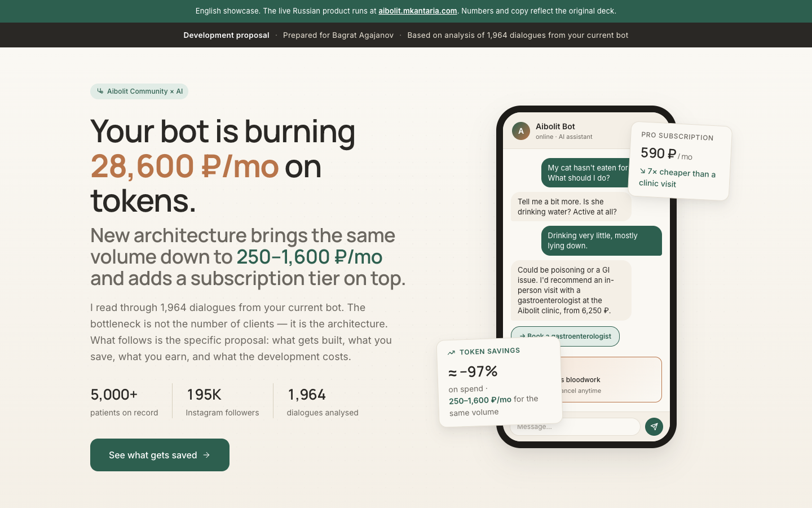Click the send message paper plane icon
Screen dimensions: 812x508
pyautogui.click(x=654, y=426)
